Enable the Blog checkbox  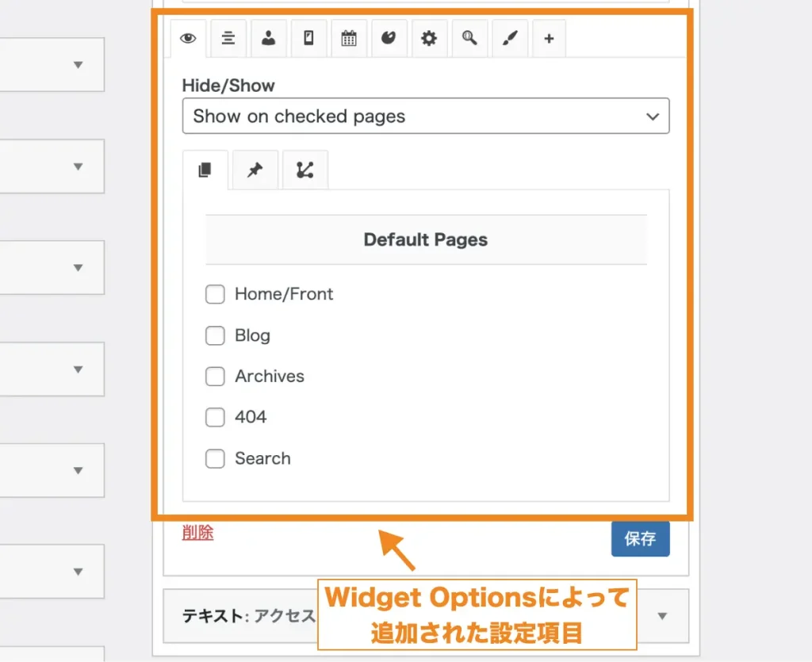(215, 336)
